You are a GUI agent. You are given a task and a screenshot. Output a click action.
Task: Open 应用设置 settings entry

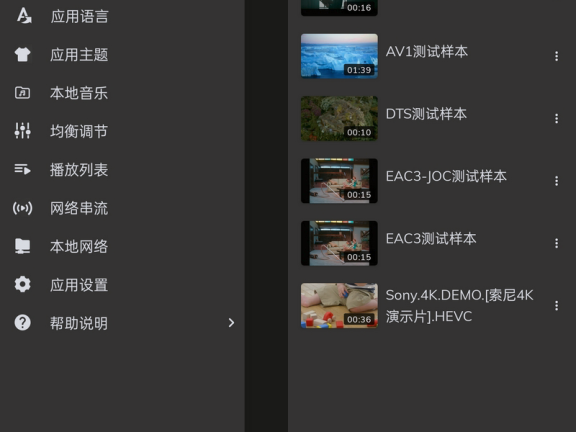click(x=122, y=284)
